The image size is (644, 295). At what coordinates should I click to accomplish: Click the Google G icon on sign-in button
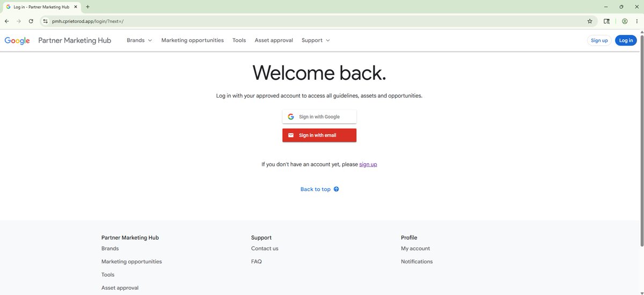[291, 117]
